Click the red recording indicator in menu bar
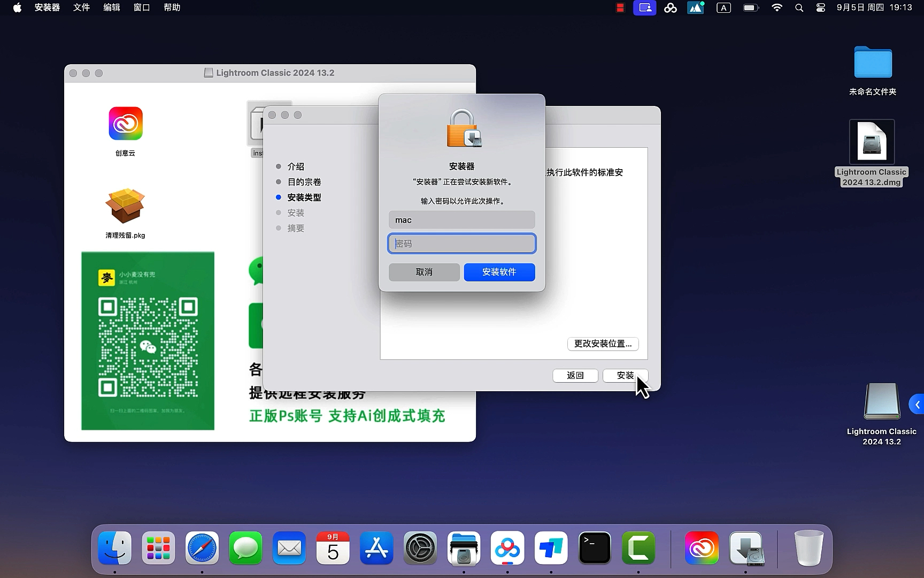 tap(620, 7)
